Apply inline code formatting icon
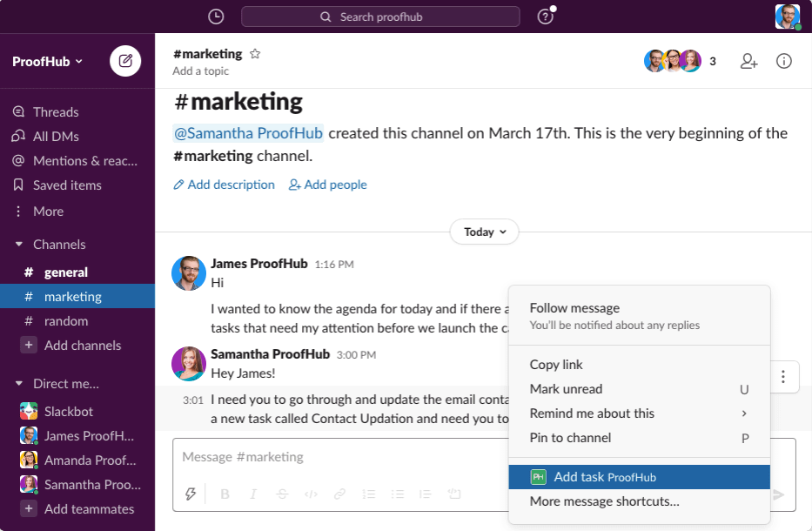Image resolution: width=812 pixels, height=531 pixels. 311,494
